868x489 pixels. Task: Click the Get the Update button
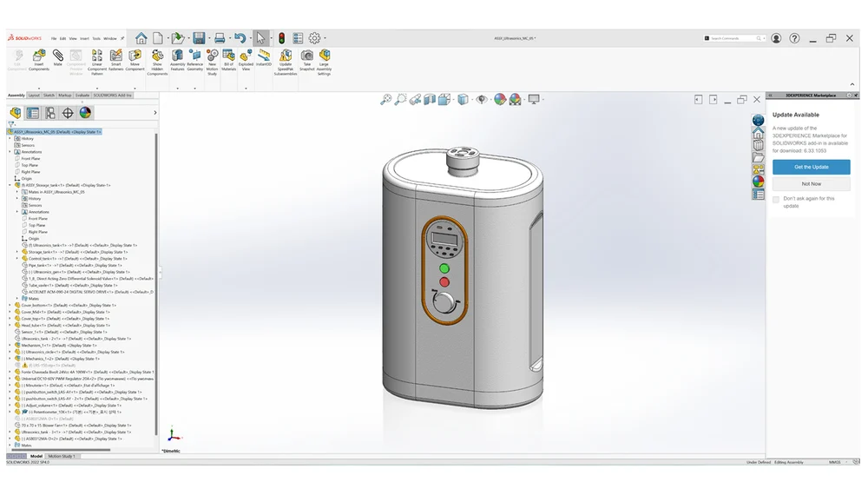click(811, 167)
